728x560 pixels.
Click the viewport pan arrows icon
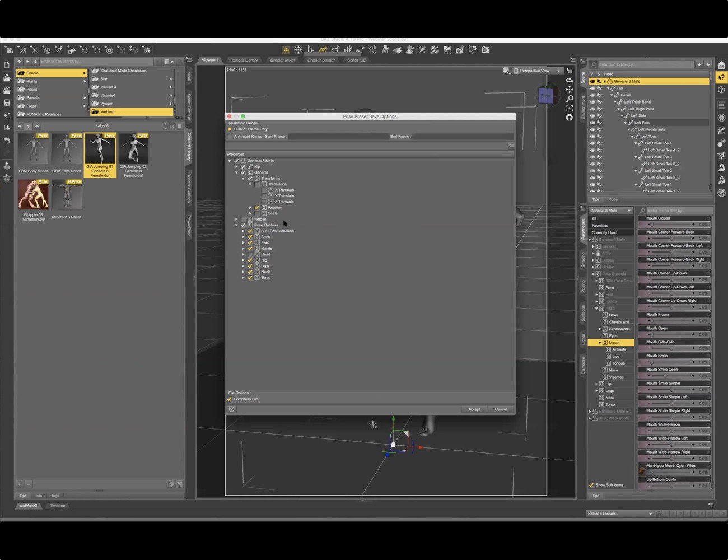click(570, 89)
